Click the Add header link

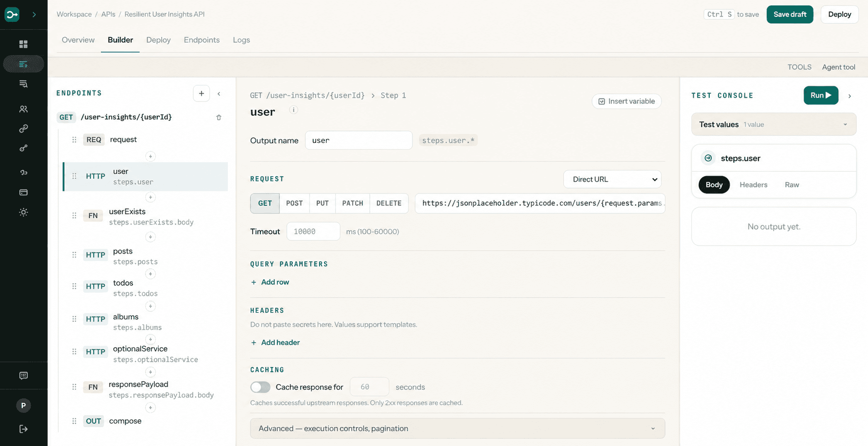(275, 342)
